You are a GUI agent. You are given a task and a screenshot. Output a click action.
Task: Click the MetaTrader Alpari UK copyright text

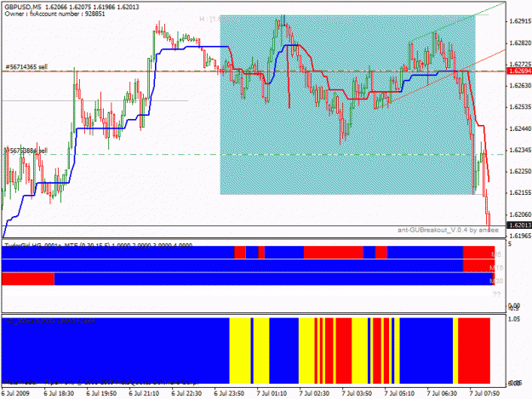coord(100,382)
